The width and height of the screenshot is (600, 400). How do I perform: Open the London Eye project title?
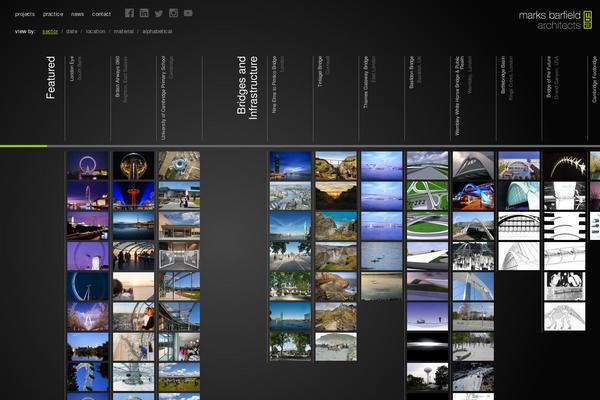[x=72, y=68]
